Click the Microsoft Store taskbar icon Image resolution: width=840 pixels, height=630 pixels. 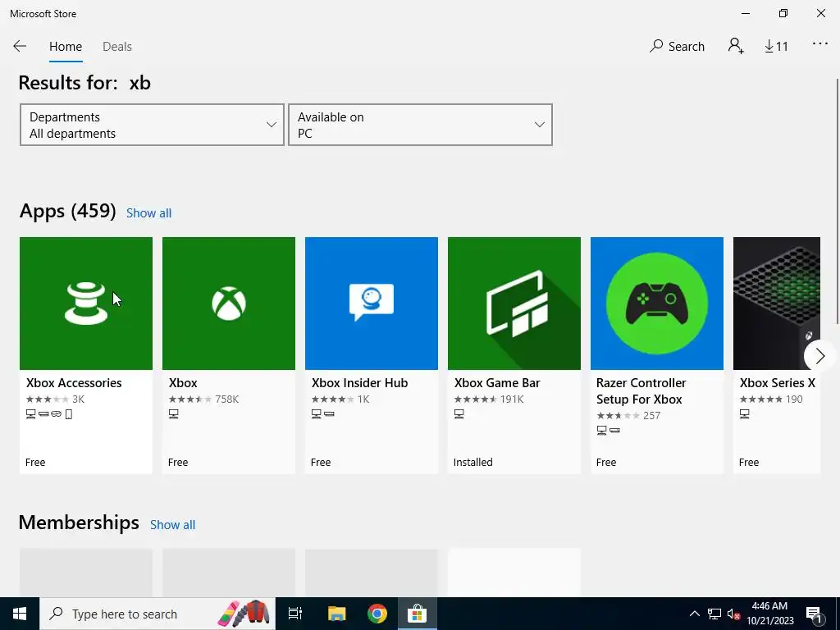pyautogui.click(x=417, y=614)
